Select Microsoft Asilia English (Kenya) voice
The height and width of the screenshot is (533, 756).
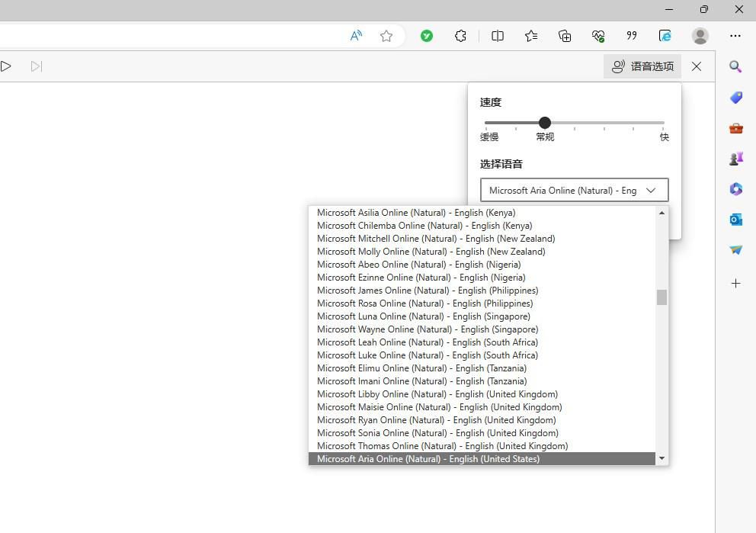(482, 213)
